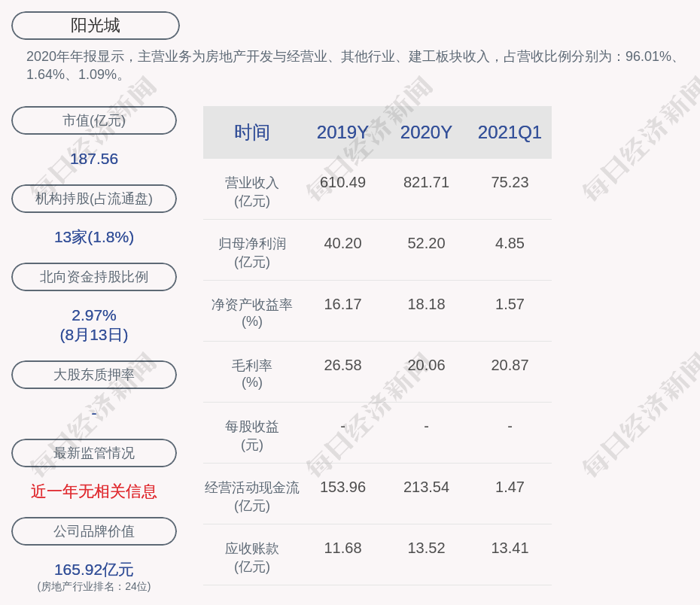The width and height of the screenshot is (700, 605).
Task: Click revenue value 610.49
Action: click(x=342, y=183)
